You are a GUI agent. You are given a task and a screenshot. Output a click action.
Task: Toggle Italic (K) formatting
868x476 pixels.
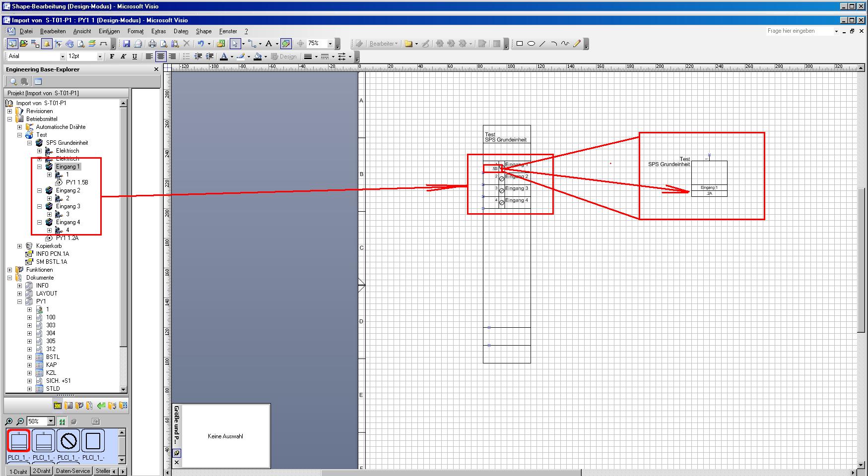click(123, 57)
